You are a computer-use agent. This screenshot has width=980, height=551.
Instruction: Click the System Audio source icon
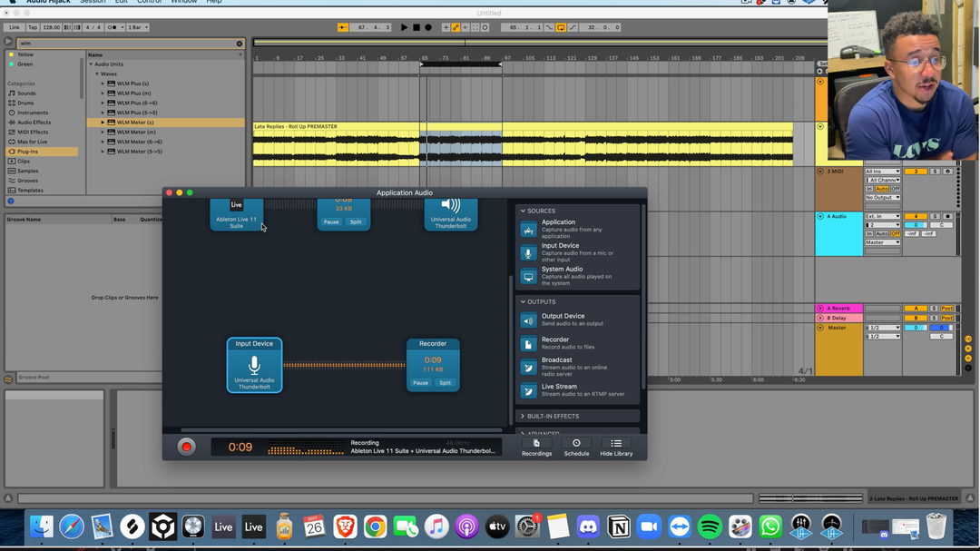pyautogui.click(x=528, y=276)
